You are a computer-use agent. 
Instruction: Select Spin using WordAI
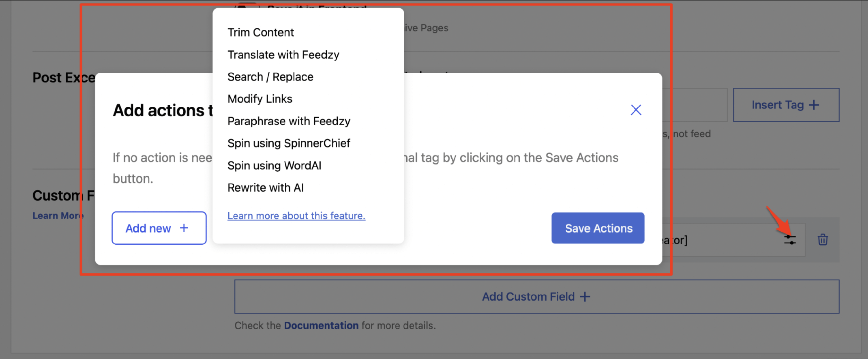point(274,166)
